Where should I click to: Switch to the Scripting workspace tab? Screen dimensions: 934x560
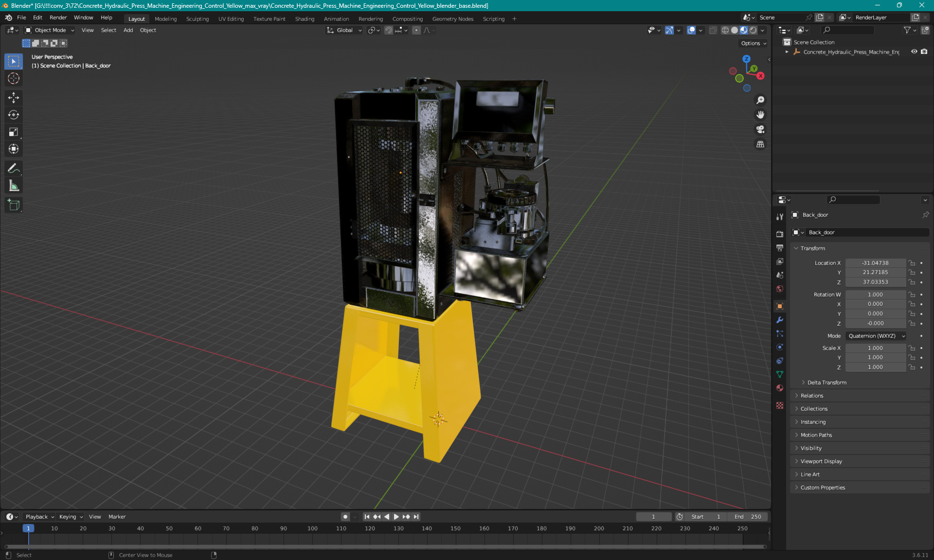(x=493, y=19)
